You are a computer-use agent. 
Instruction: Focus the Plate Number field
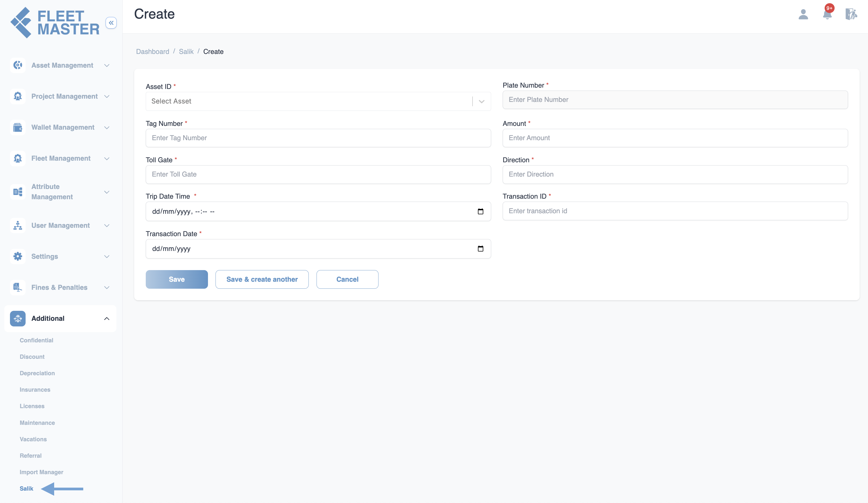click(675, 100)
